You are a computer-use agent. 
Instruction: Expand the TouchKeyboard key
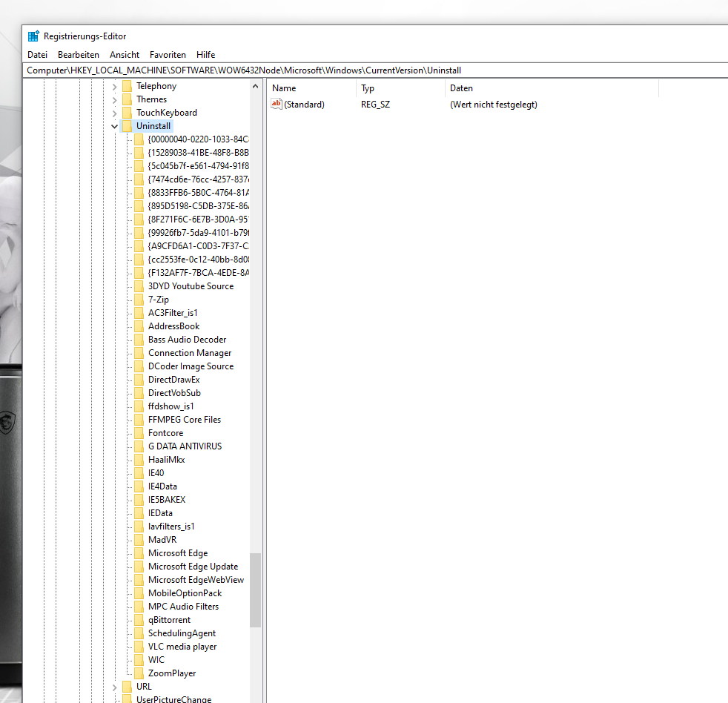115,113
